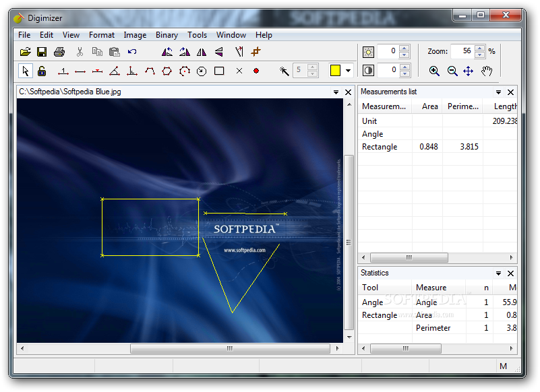Screen dimensions: 540x392
Task: Open the image document panel dropdown arrow
Action: pos(336,92)
